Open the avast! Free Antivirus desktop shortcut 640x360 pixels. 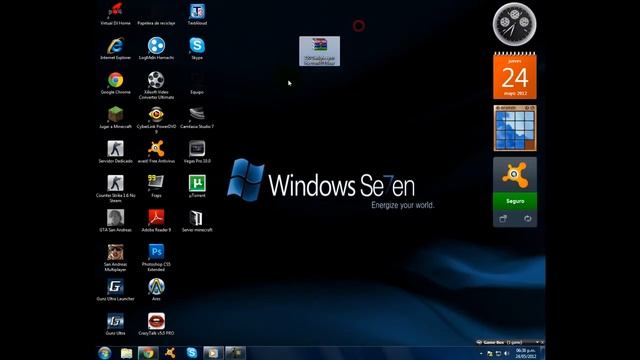pos(156,152)
